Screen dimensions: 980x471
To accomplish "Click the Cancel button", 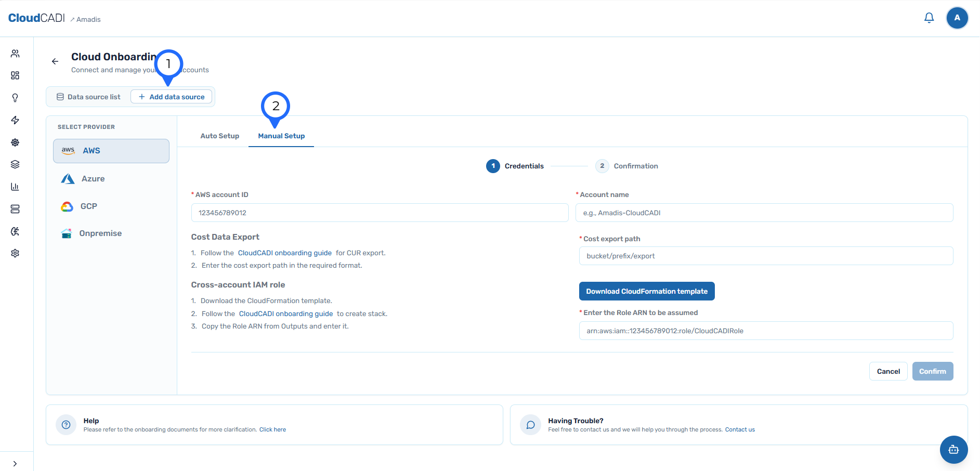I will tap(888, 371).
